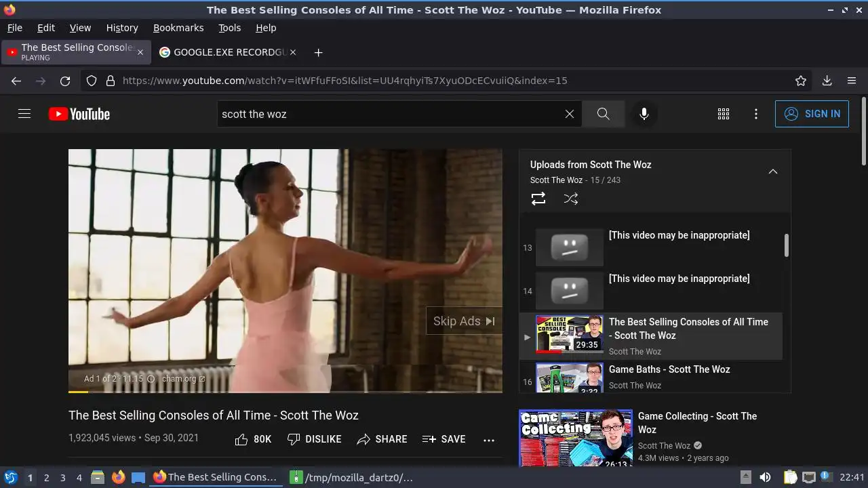The height and width of the screenshot is (488, 868).
Task: Toggle playlist loop
Action: [x=538, y=199]
